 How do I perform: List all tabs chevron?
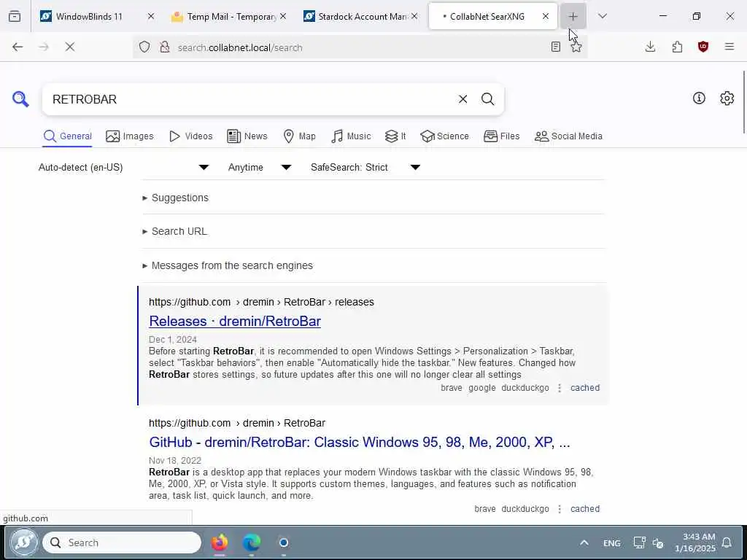603,16
